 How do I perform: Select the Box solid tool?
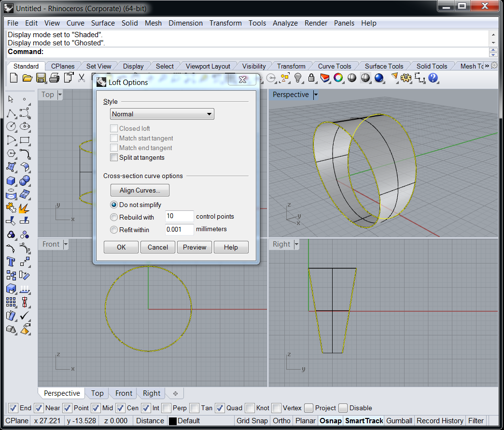[11, 180]
